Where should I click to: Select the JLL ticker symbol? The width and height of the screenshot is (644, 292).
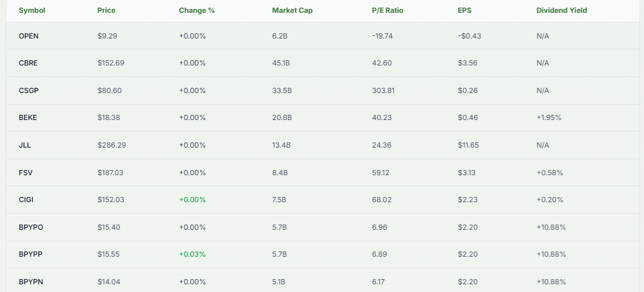25,145
